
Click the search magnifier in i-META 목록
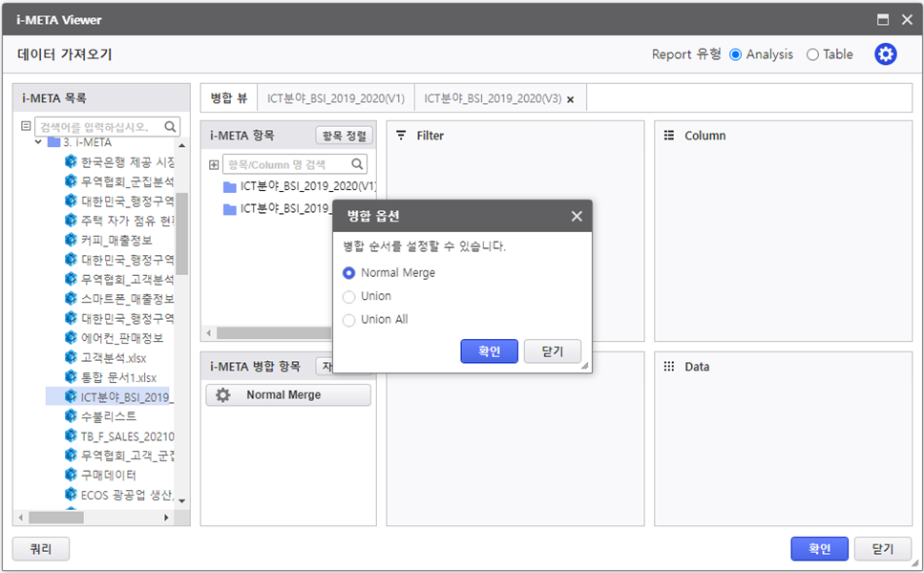pyautogui.click(x=170, y=126)
